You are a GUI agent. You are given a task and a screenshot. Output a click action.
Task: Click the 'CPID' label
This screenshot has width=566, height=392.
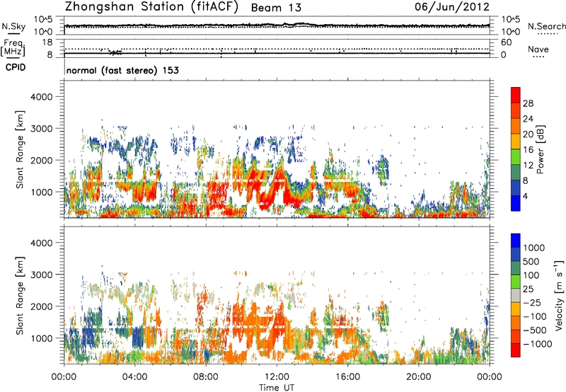(x=16, y=67)
